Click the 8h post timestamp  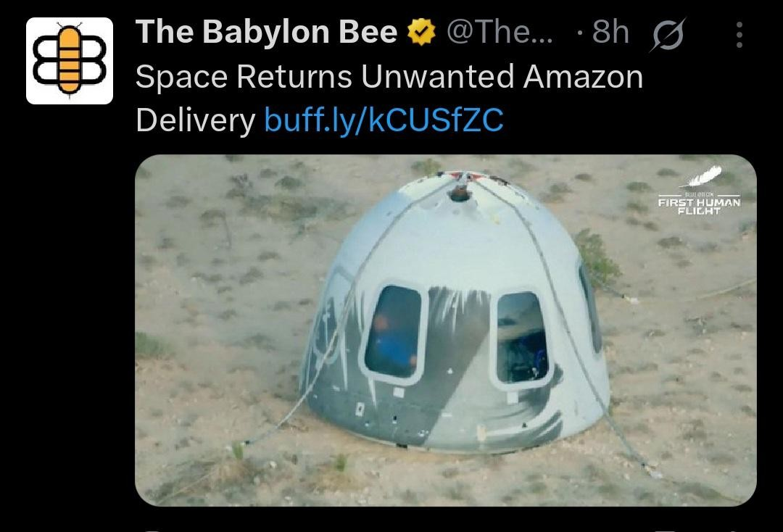click(610, 32)
